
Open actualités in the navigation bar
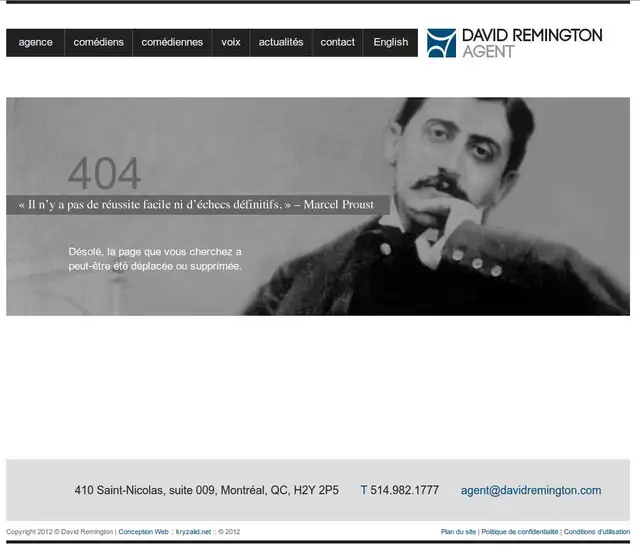pyautogui.click(x=281, y=42)
